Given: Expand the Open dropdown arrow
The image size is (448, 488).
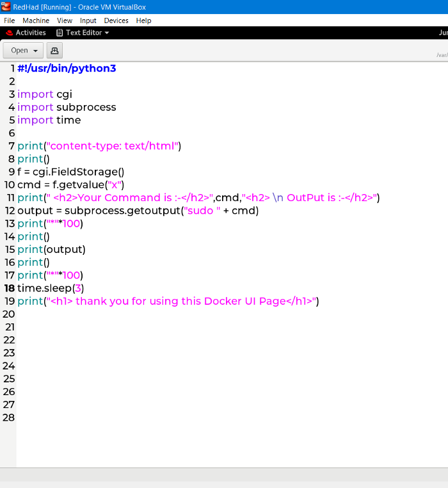Looking at the screenshot, I should click(35, 51).
